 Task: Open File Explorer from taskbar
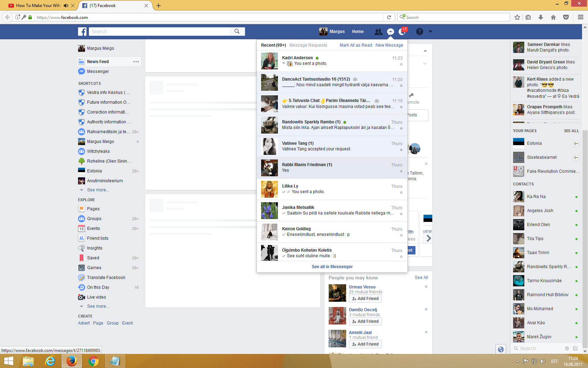tap(28, 361)
